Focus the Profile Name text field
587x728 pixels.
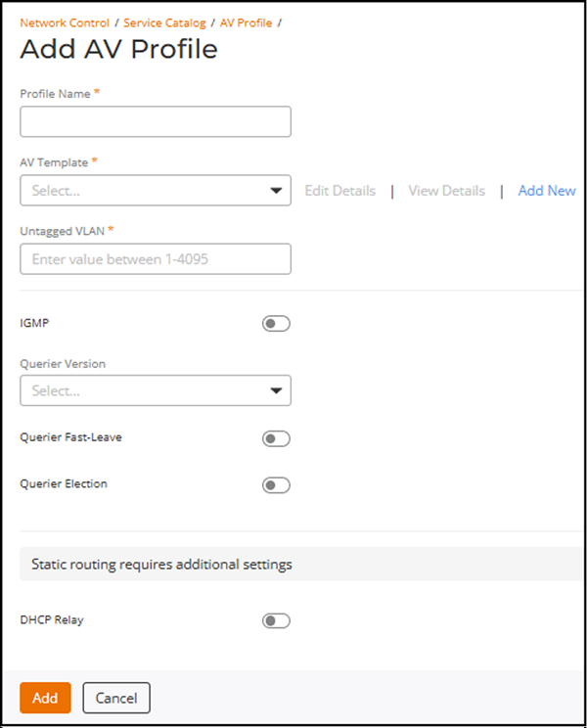(x=156, y=121)
